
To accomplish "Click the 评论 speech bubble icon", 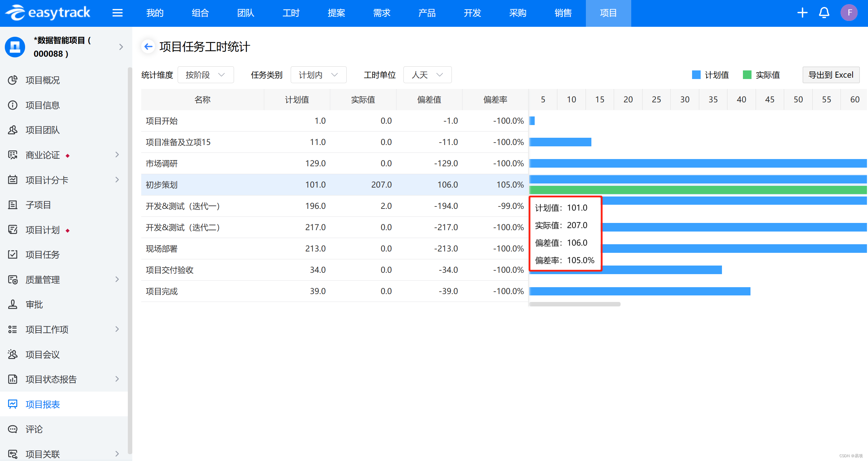I will click(13, 429).
